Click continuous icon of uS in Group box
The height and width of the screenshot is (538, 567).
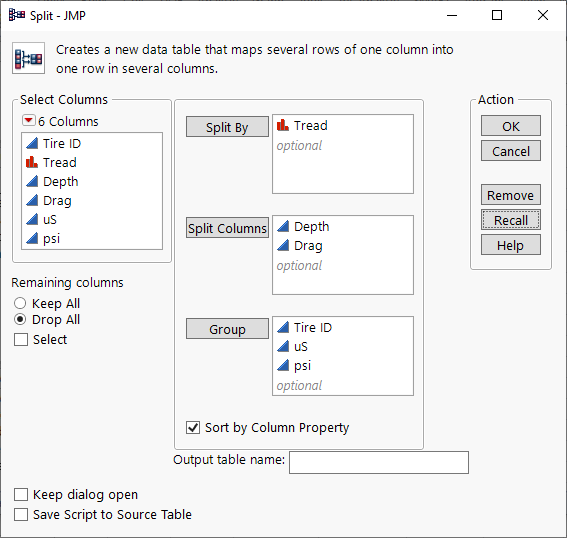tap(283, 346)
